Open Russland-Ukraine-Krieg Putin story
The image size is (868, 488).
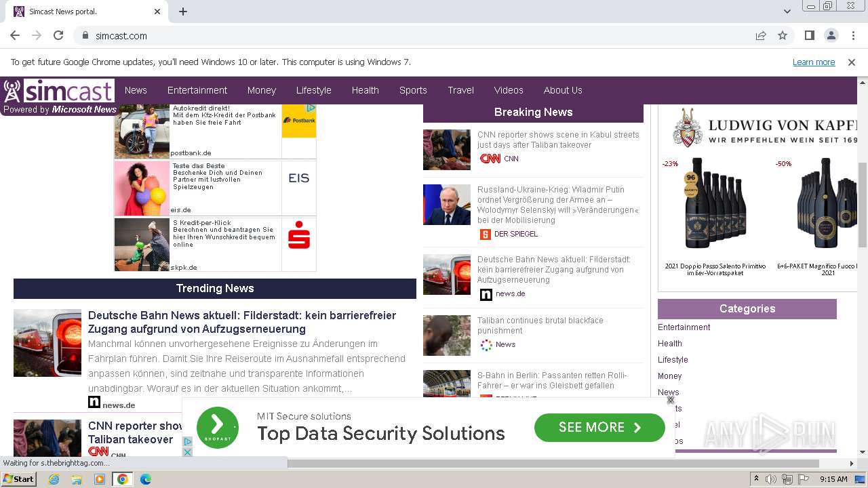coord(558,205)
